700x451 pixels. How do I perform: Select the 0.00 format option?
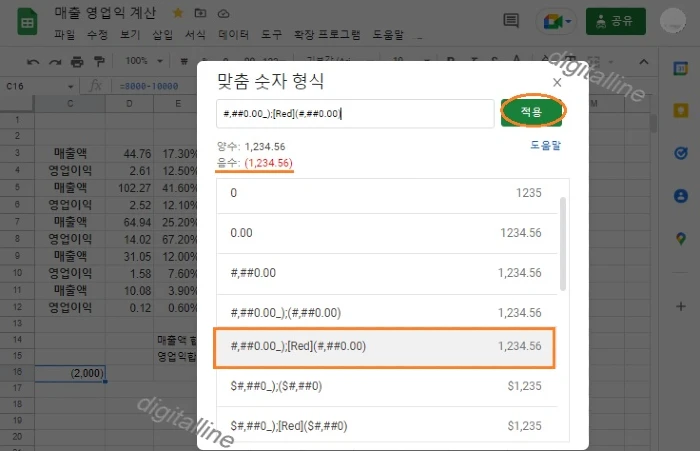(387, 233)
